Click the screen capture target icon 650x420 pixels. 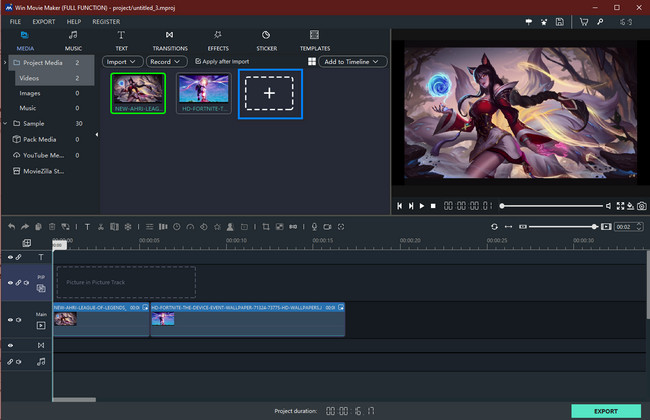(x=341, y=227)
